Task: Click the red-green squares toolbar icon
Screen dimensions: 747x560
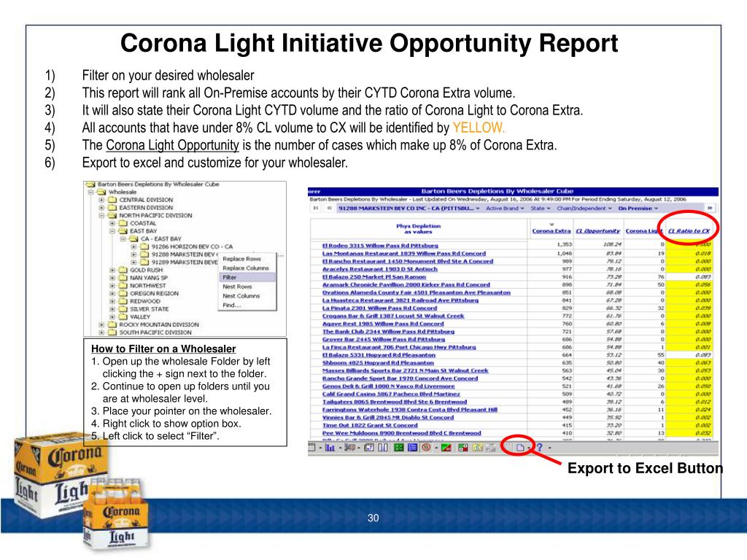Action: tap(462, 447)
